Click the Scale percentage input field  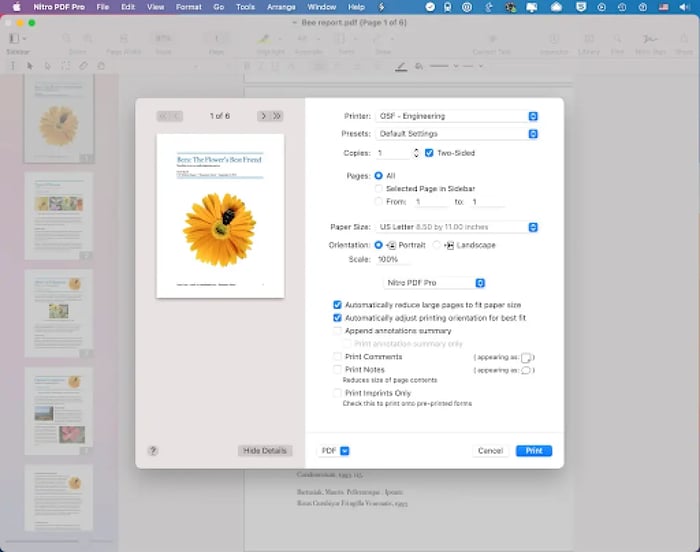(x=392, y=260)
